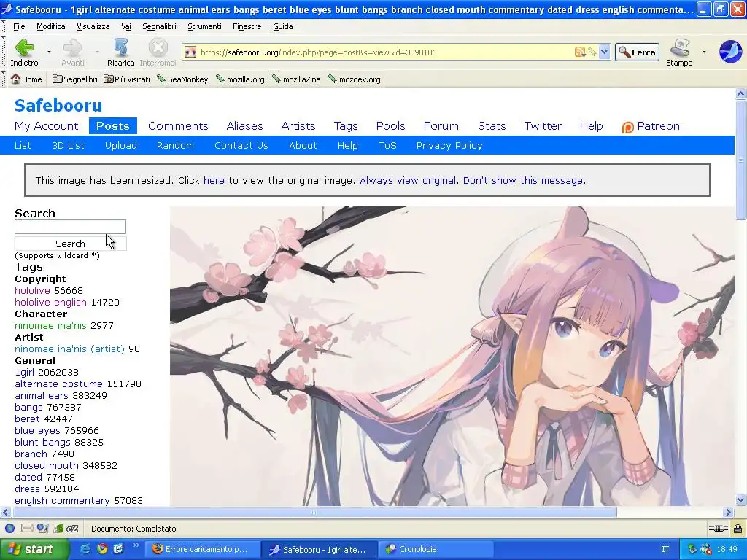Click the anime artwork image

coord(452,356)
